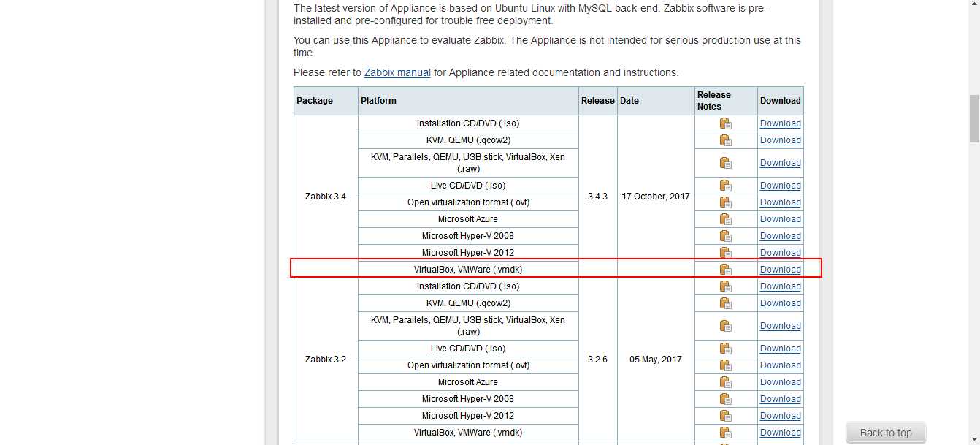Download Zabbix 3.2 VirtualBox, VMWare (.vmdk)
The image size is (980, 445).
(x=780, y=433)
